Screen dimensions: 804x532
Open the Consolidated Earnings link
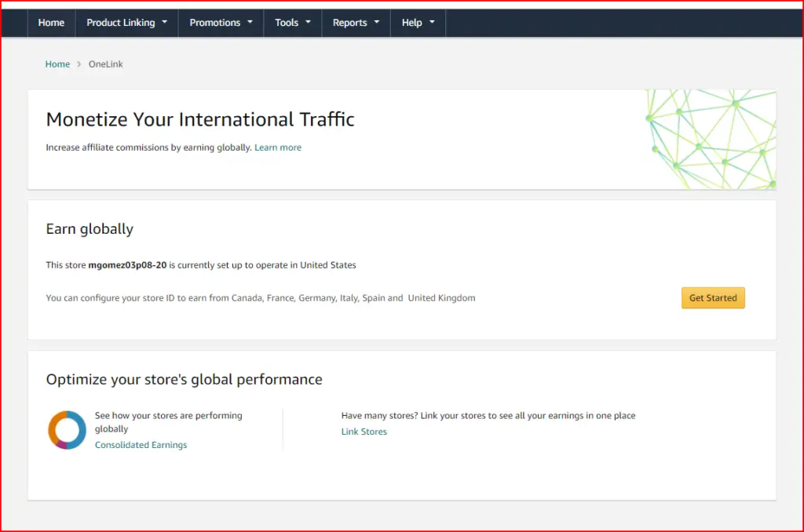click(x=141, y=445)
